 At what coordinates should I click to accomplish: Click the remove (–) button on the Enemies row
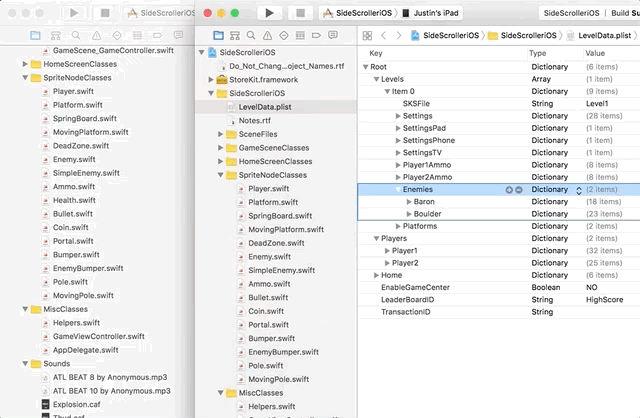[x=518, y=189]
